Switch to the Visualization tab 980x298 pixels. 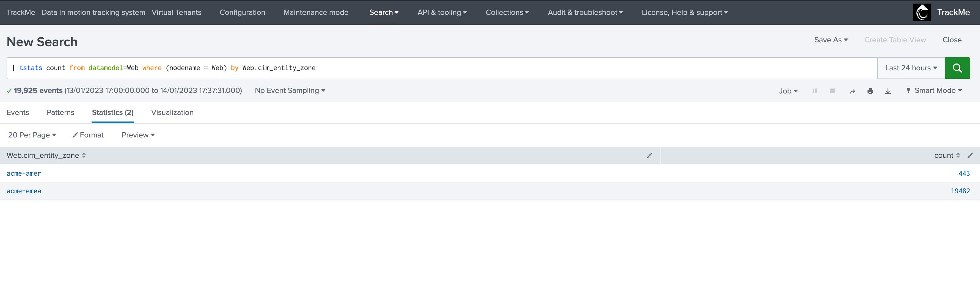(172, 113)
